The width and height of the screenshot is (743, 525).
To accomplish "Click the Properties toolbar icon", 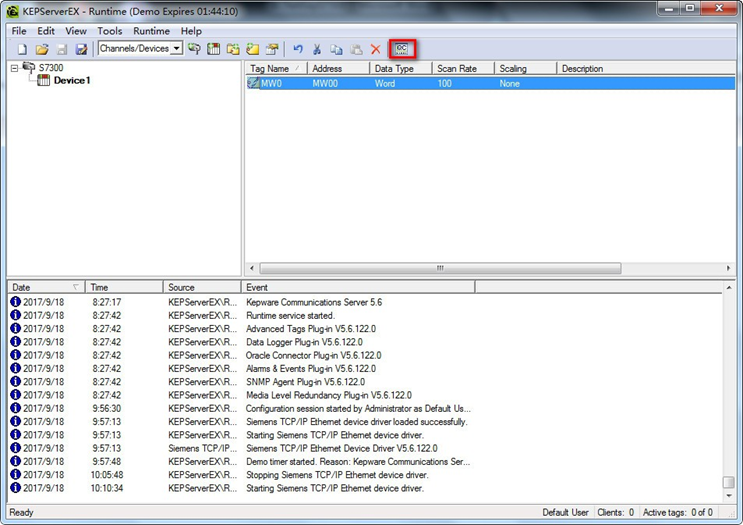I will (272, 49).
